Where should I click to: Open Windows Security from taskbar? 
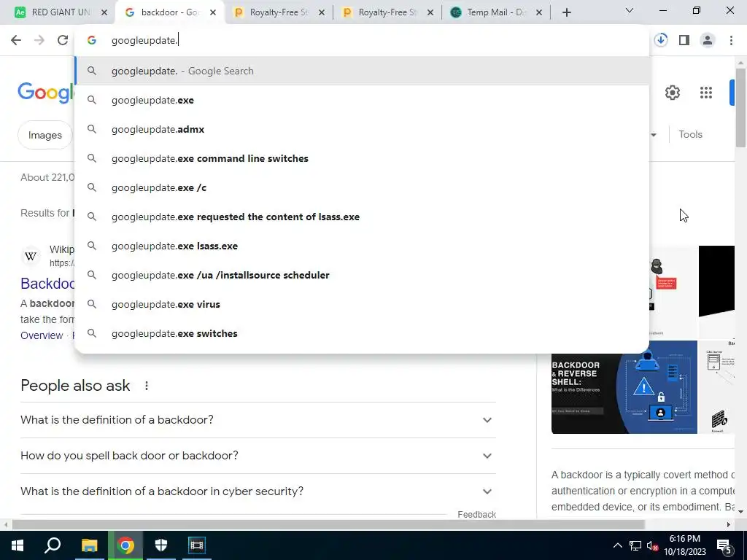pos(161,545)
